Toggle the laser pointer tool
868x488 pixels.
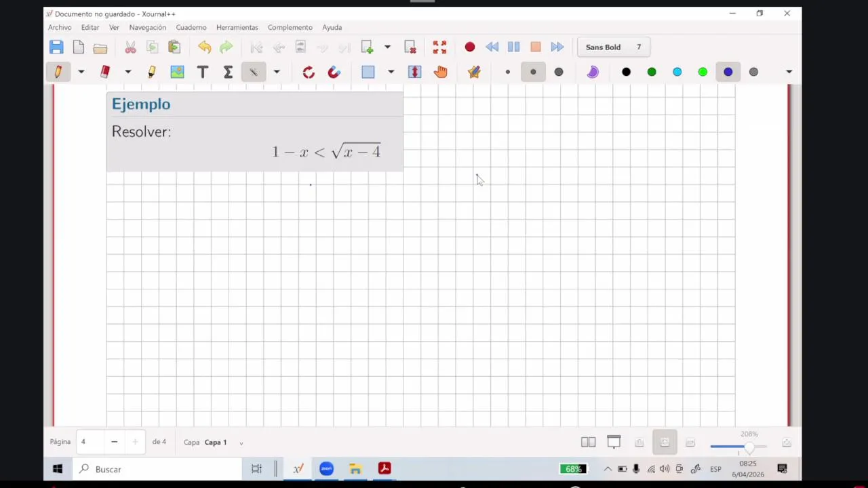click(254, 72)
